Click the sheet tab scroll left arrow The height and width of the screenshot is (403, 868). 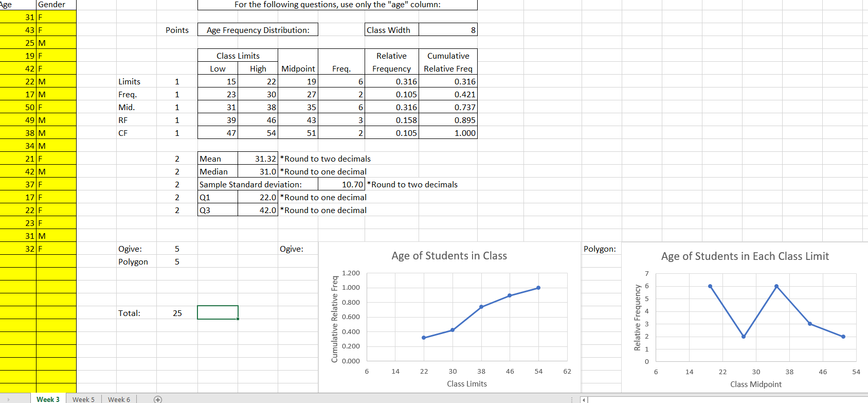[8, 399]
